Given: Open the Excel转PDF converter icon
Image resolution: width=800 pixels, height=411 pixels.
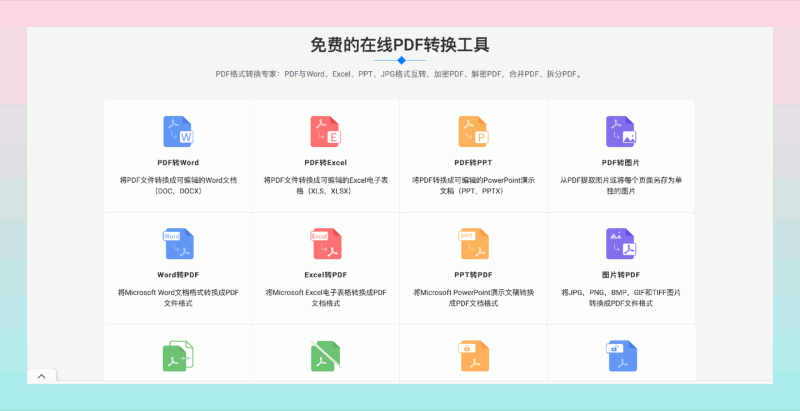Looking at the screenshot, I should click(326, 244).
